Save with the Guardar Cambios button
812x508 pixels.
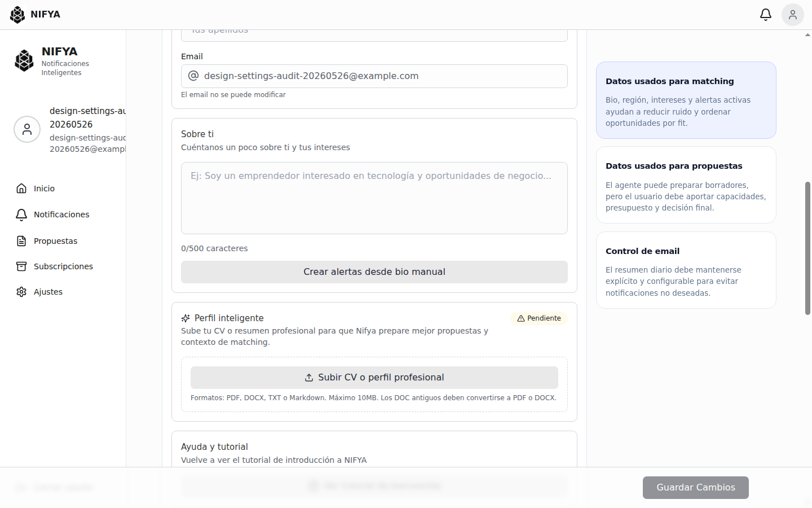[x=696, y=488]
